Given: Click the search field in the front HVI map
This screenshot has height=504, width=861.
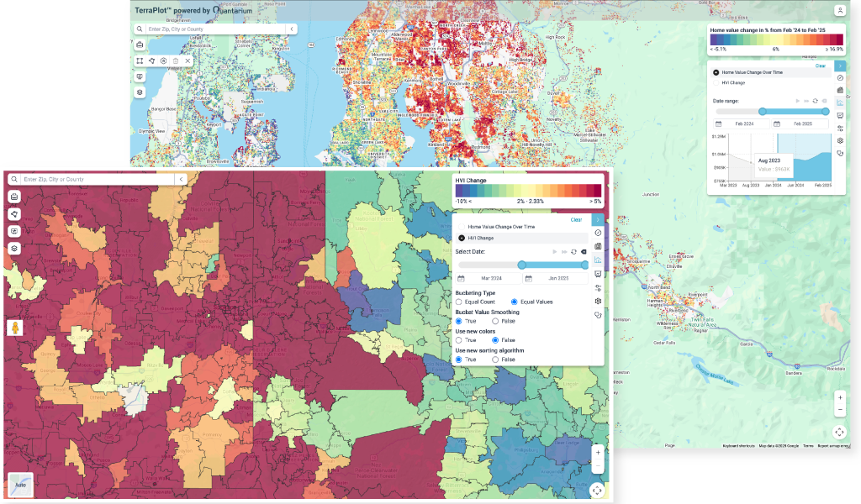Looking at the screenshot, I should [98, 179].
